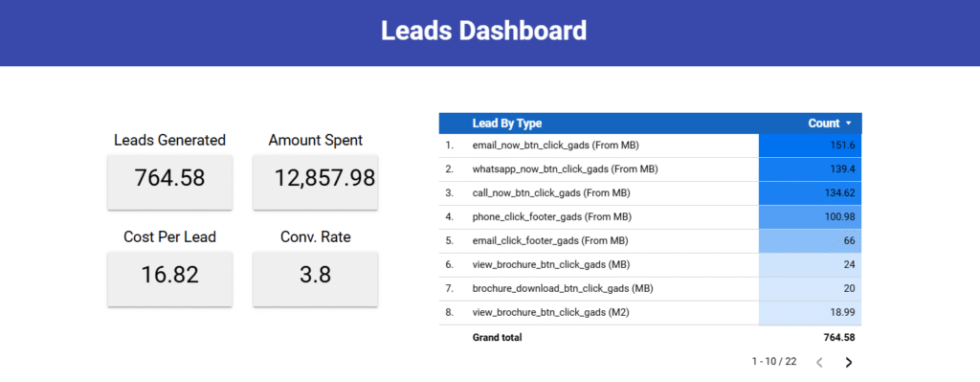
Task: Toggle sort arrow next to Count header
Action: pyautogui.click(x=849, y=124)
